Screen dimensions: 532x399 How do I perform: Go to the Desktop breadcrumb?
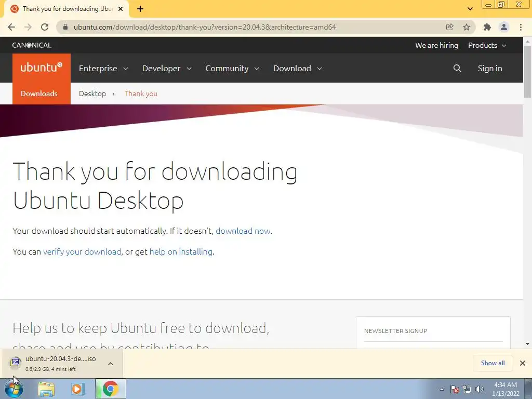tap(92, 94)
